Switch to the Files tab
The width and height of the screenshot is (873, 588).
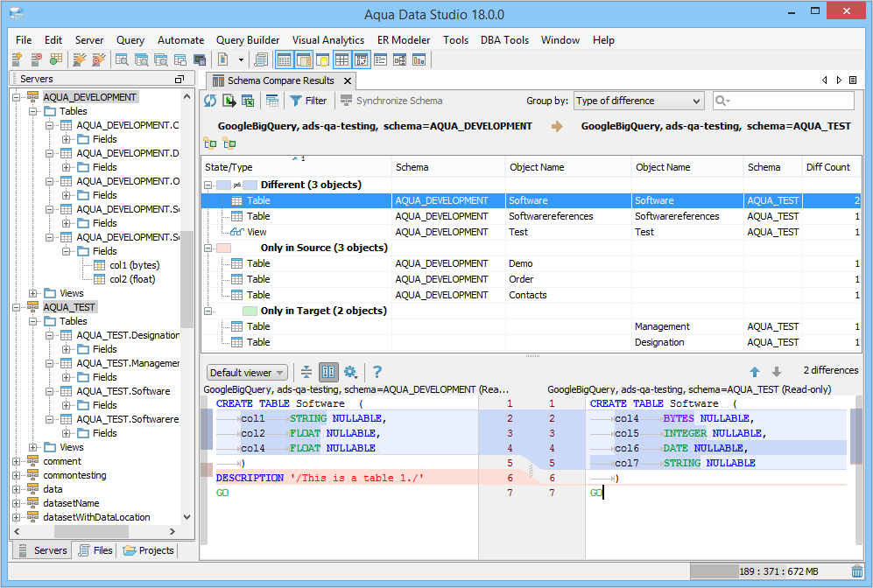[95, 550]
